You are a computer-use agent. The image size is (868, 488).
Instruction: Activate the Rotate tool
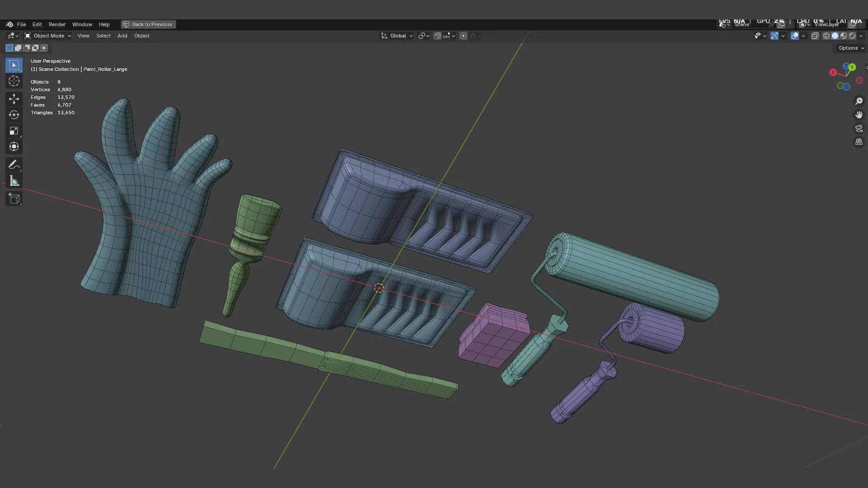pyautogui.click(x=14, y=115)
